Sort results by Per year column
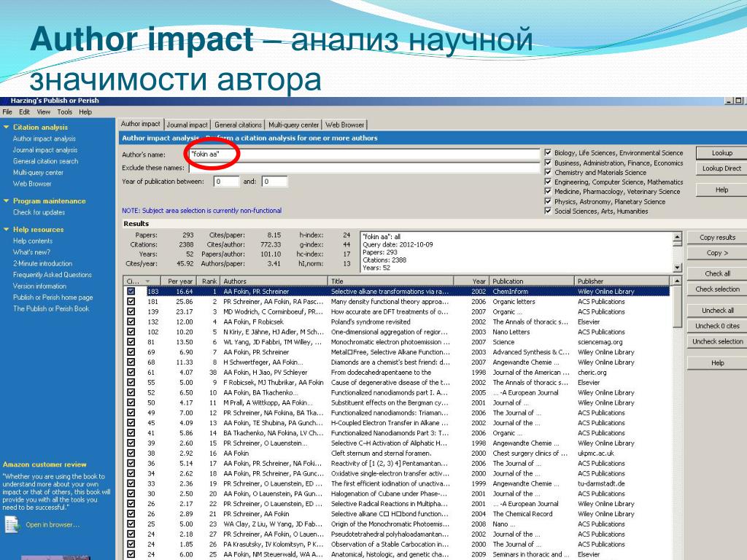The height and width of the screenshot is (560, 747). click(x=178, y=281)
